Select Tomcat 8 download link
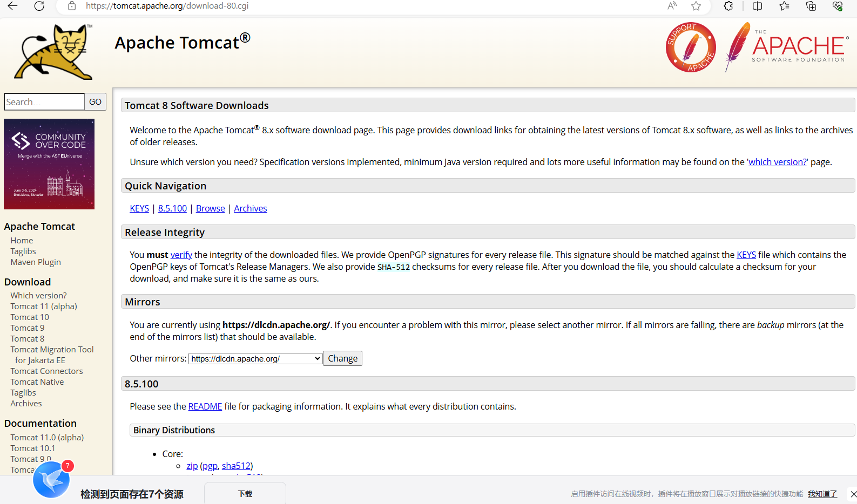The height and width of the screenshot is (504, 857). tap(28, 339)
